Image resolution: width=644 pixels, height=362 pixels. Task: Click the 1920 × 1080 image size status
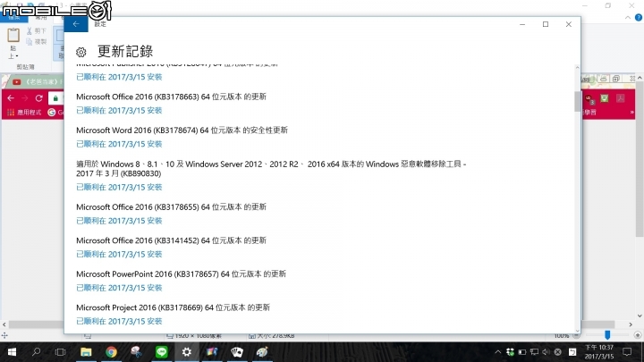pos(195,336)
